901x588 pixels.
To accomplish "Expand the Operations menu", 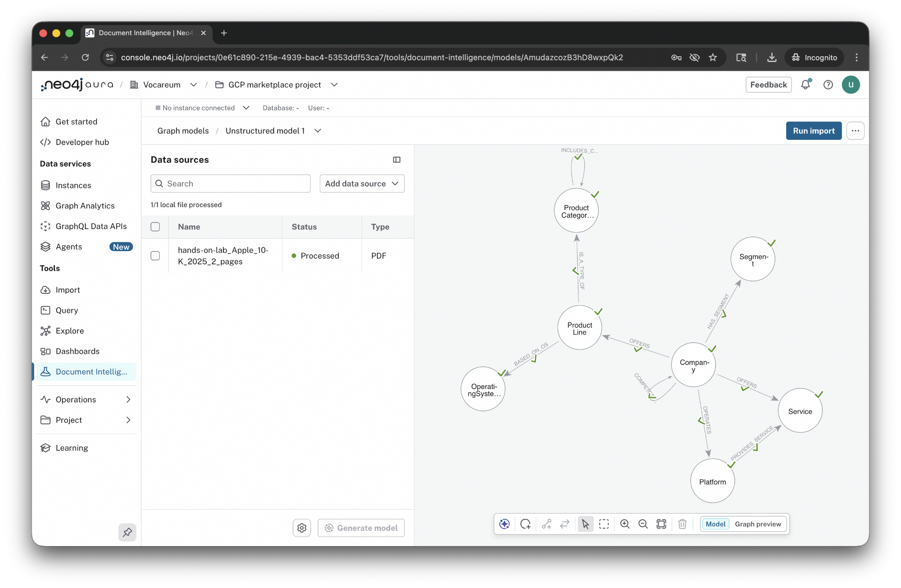I will (x=86, y=399).
